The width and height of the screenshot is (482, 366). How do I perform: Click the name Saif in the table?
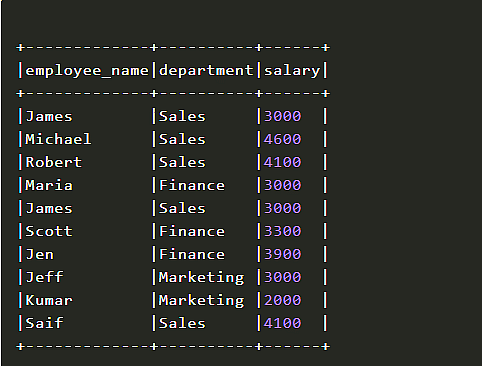(44, 323)
